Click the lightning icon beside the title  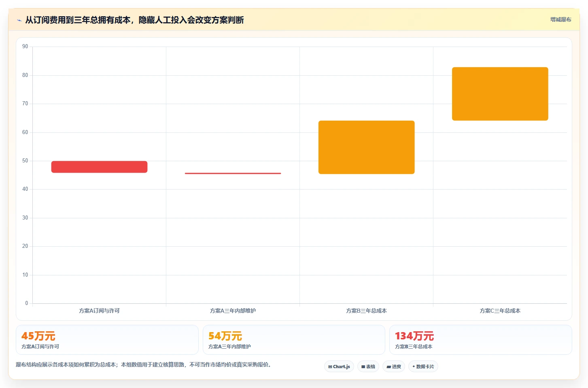[19, 20]
